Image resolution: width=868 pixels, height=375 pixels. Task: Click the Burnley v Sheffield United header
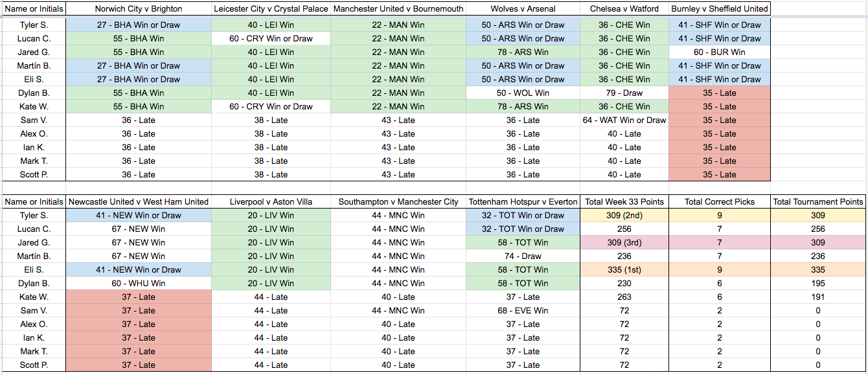(719, 8)
